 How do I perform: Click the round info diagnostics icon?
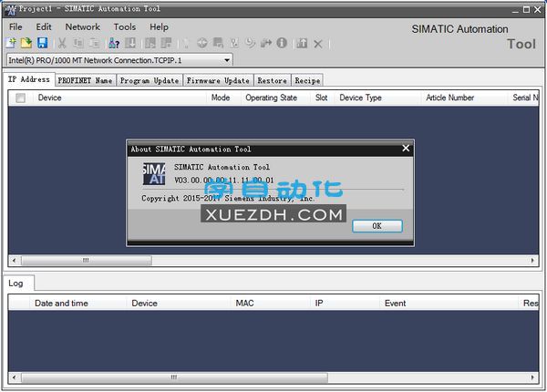(282, 43)
